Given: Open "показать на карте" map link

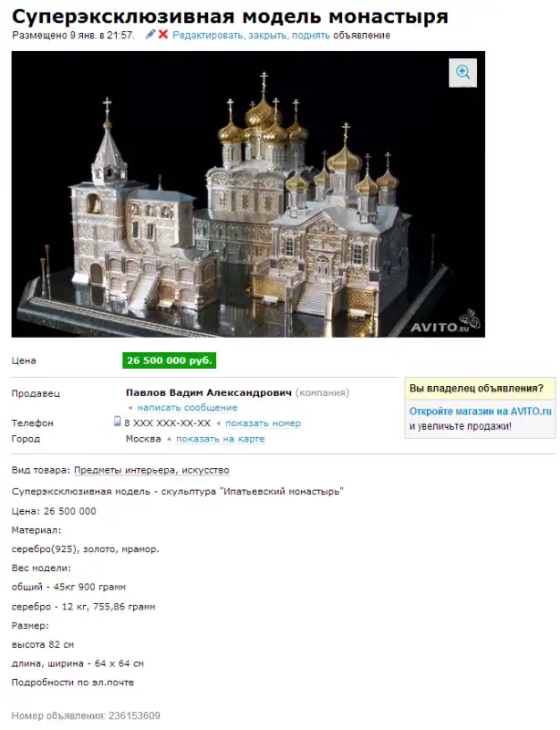Looking at the screenshot, I should [x=220, y=439].
